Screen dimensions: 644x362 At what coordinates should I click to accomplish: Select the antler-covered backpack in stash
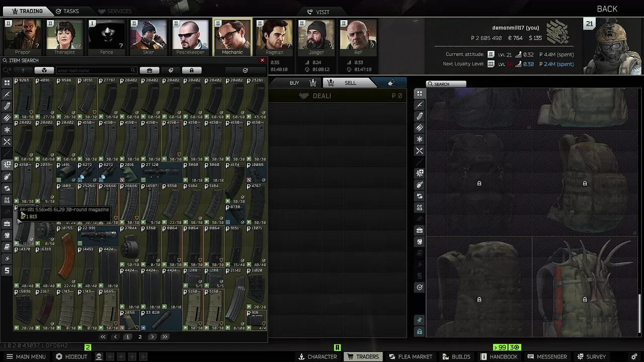click(x=585, y=288)
